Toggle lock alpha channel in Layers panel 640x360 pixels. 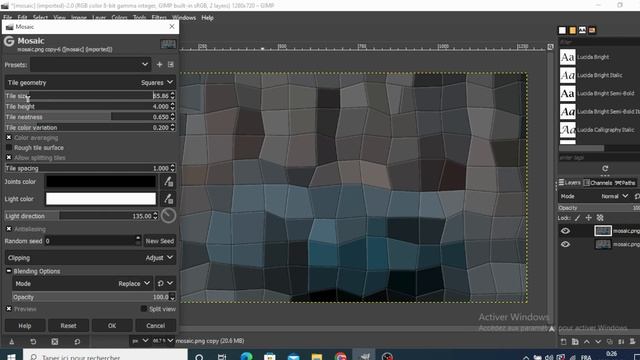click(x=600, y=218)
